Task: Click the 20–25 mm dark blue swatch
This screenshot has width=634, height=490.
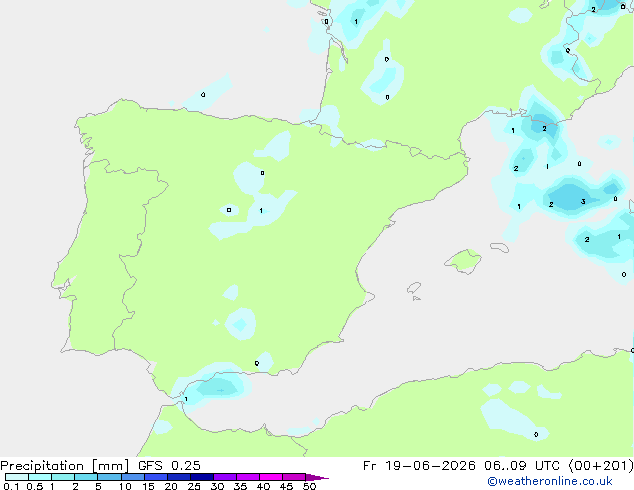Action: 178,477
